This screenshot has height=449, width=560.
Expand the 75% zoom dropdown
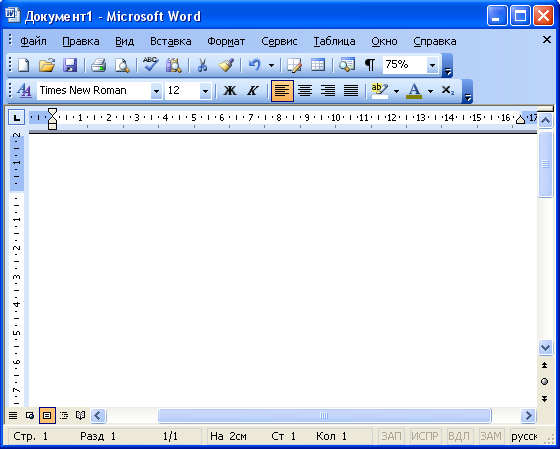point(432,65)
